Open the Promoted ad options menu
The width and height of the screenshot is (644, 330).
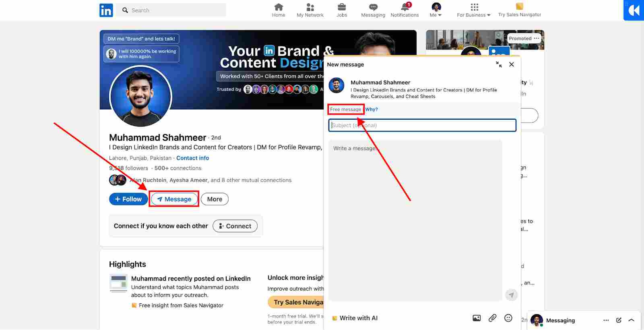point(537,38)
